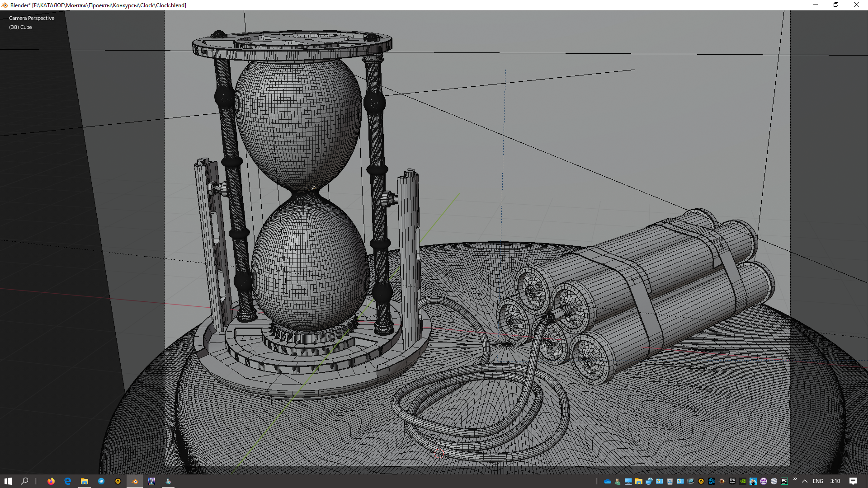Open the Windows notification center

point(853,481)
